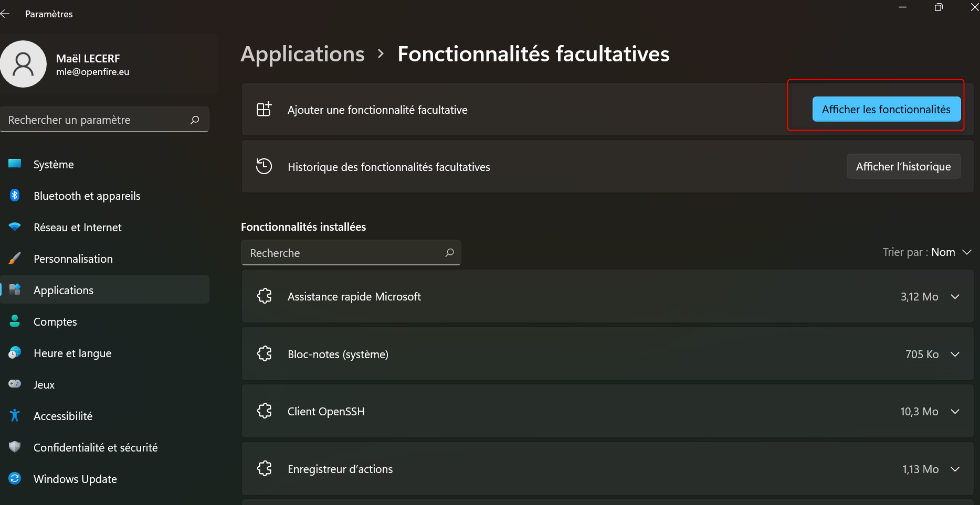Image resolution: width=980 pixels, height=505 pixels.
Task: Click the gamepad Jeux icon
Action: click(x=15, y=384)
